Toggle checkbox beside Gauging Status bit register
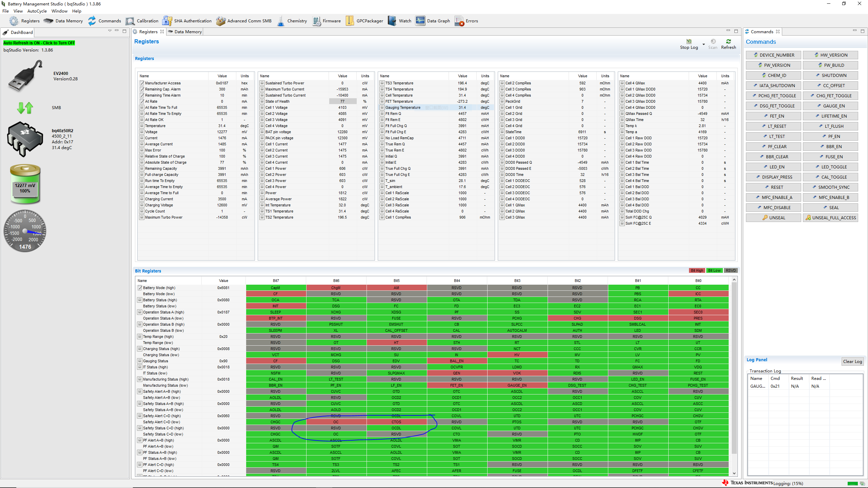The height and width of the screenshot is (488, 868). (x=139, y=361)
